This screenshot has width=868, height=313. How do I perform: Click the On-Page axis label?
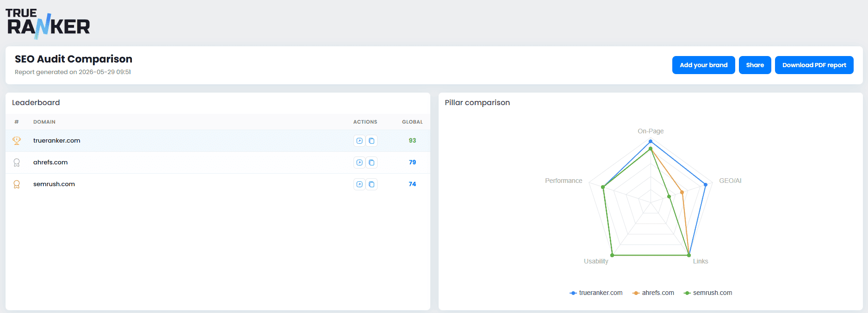tap(651, 131)
